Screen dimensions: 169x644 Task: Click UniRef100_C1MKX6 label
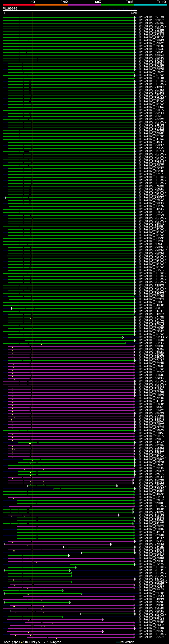pos(152,72)
